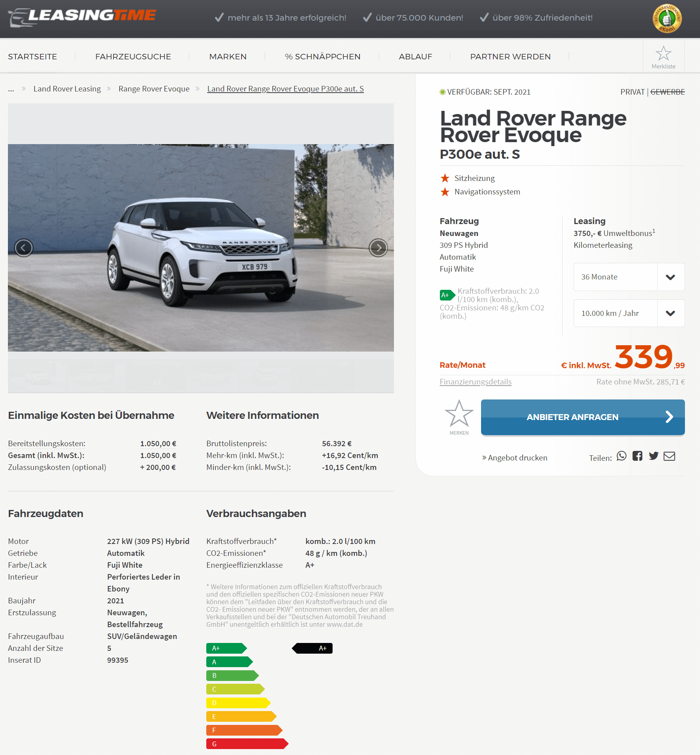Open the Merkliste star icon in navigation
700x755 pixels.
coord(663,57)
